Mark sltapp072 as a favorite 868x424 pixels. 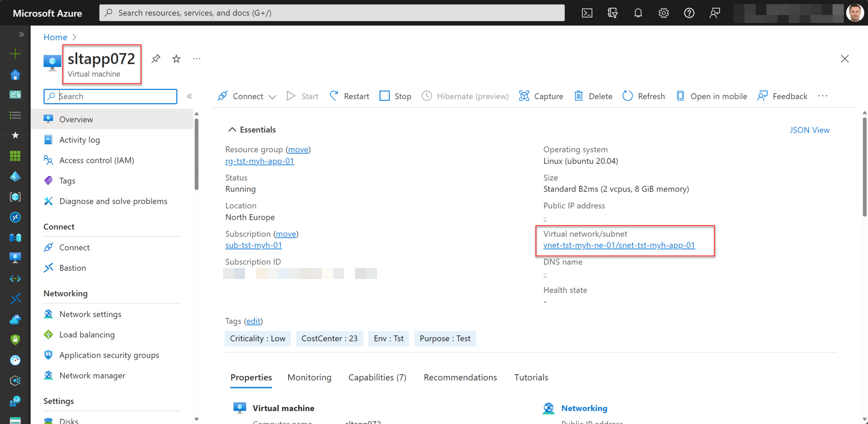pos(176,59)
